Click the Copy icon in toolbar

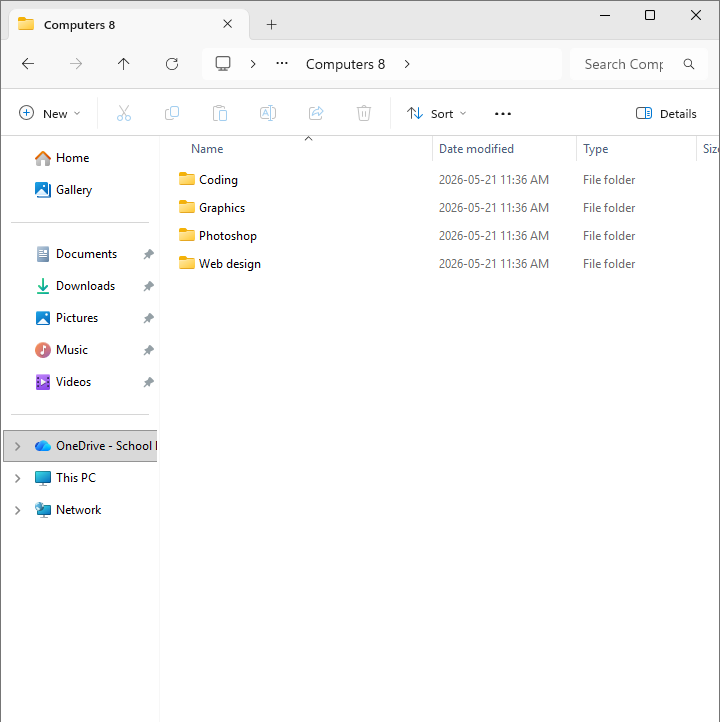coord(172,113)
